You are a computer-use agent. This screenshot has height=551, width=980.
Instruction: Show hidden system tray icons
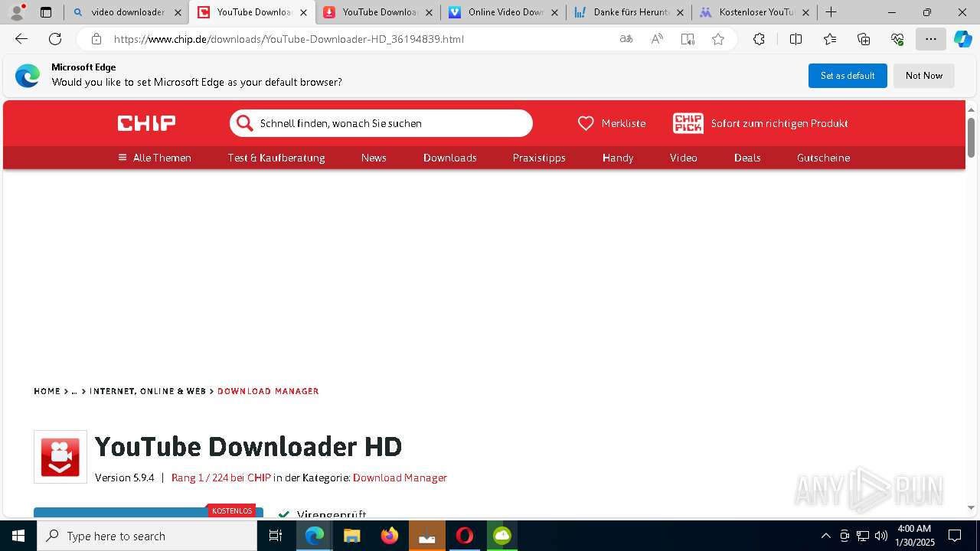825,536
